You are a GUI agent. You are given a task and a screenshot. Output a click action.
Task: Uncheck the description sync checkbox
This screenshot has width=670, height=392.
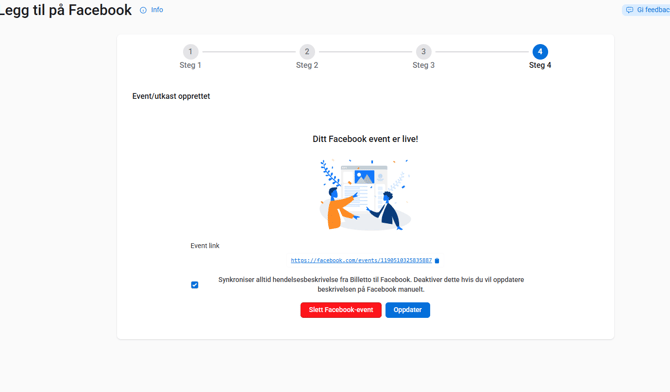coord(194,285)
